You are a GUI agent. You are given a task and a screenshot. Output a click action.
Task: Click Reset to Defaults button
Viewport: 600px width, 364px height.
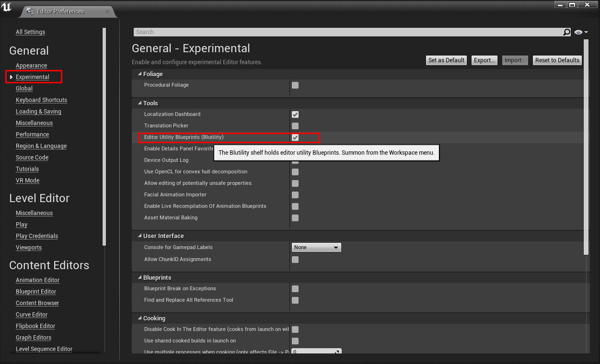point(557,60)
